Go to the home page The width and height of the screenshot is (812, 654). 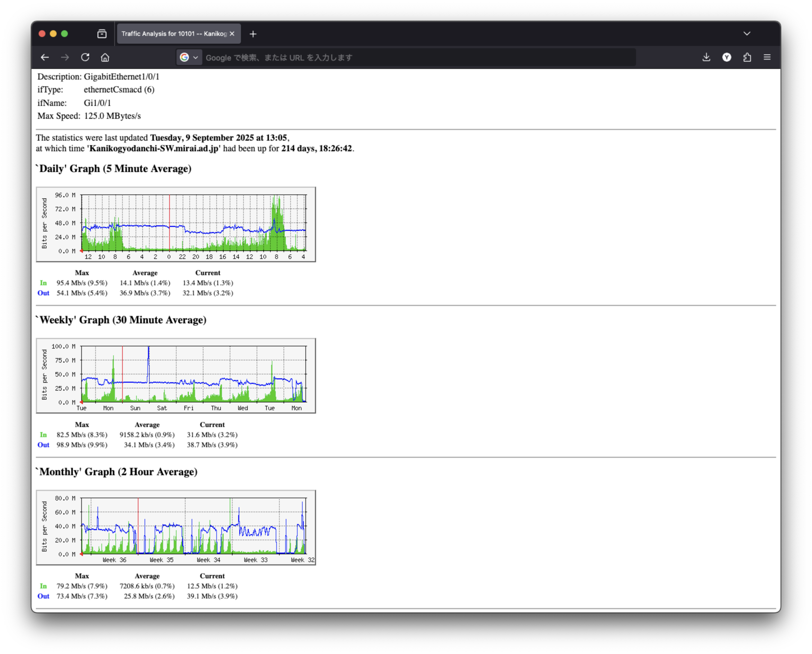(x=105, y=57)
